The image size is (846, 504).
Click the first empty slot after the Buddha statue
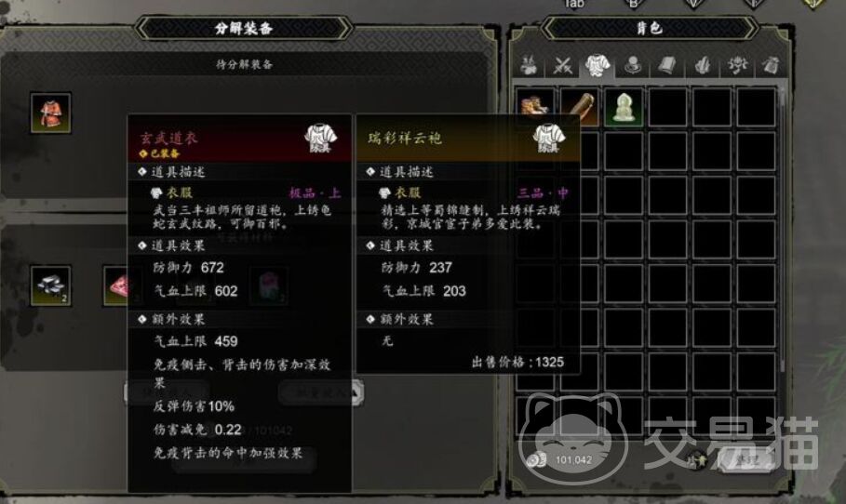pyautogui.click(x=667, y=107)
